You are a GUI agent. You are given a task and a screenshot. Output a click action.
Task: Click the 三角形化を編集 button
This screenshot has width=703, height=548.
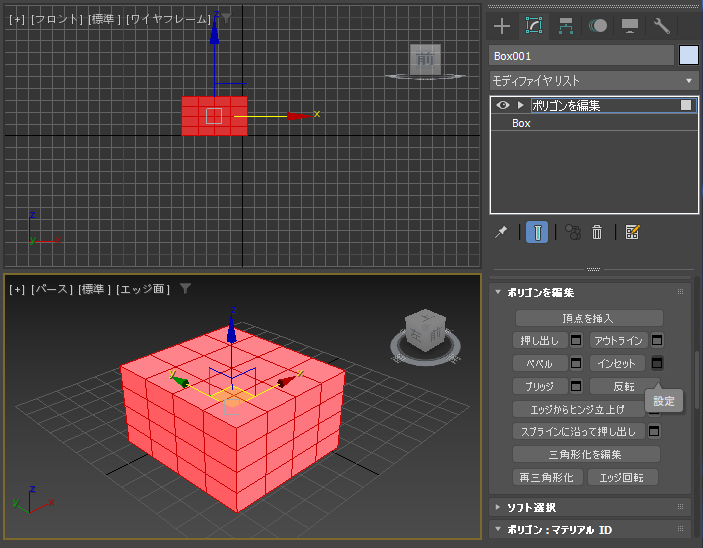click(x=586, y=454)
